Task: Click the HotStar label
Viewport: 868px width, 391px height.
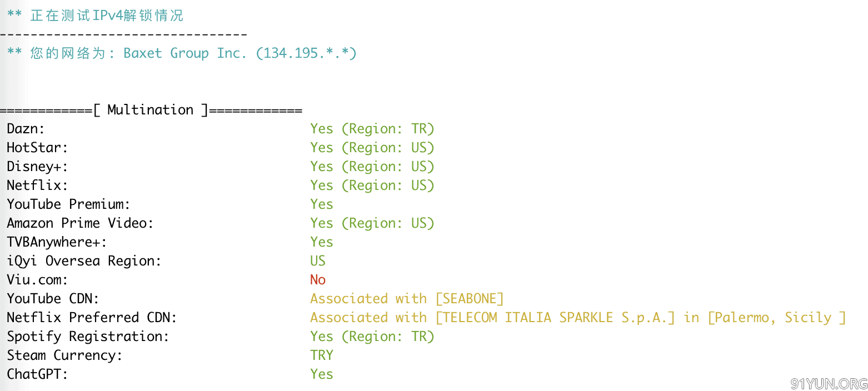Action: [37, 148]
